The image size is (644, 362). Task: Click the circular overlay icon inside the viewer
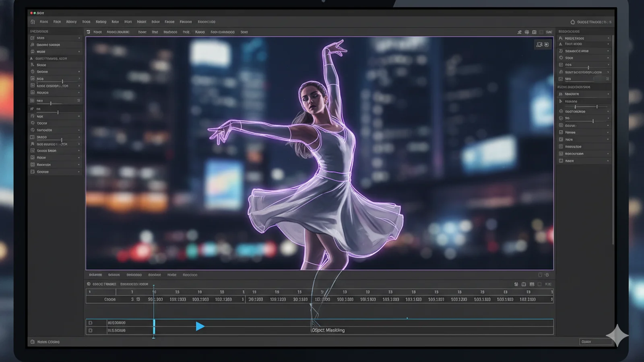pos(547,45)
